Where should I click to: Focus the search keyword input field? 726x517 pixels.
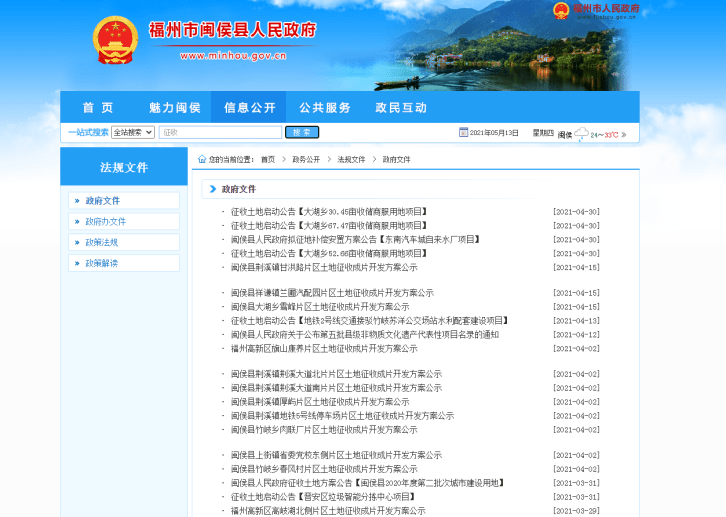point(220,132)
